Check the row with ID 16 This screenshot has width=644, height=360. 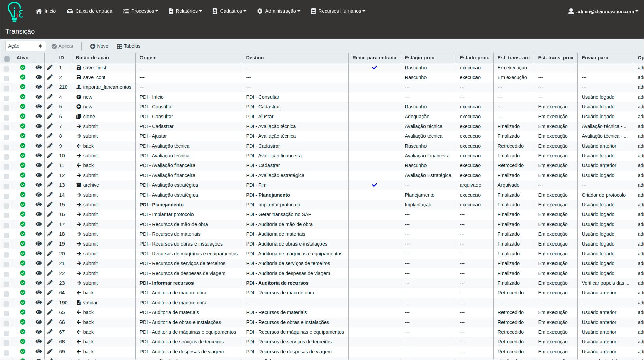tap(6, 215)
